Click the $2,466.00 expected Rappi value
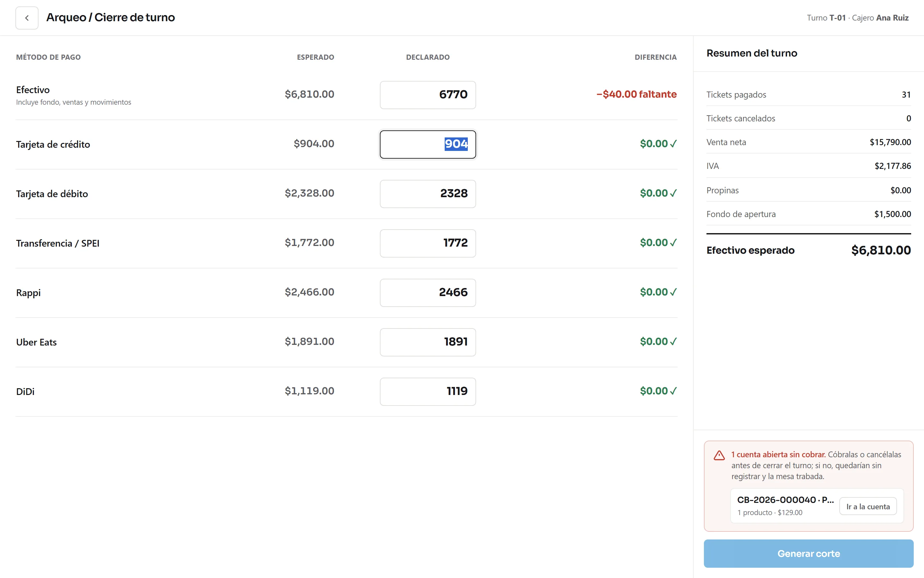 pyautogui.click(x=309, y=292)
